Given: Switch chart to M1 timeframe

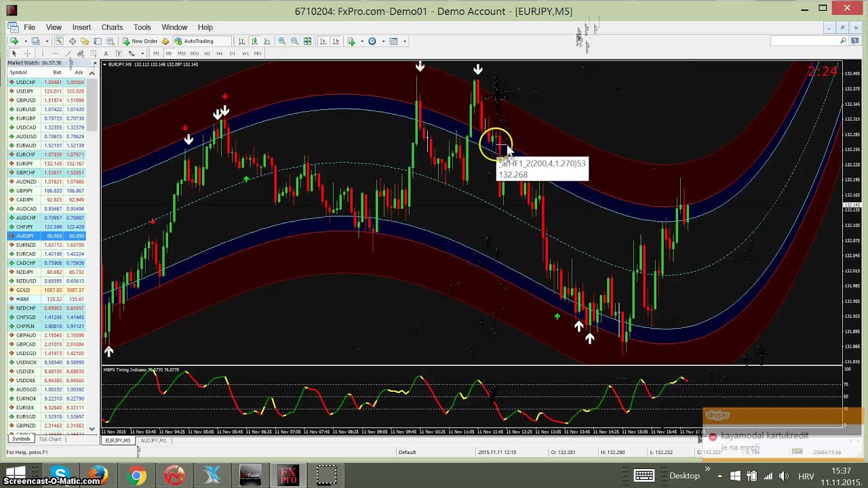Looking at the screenshot, I should click(156, 54).
